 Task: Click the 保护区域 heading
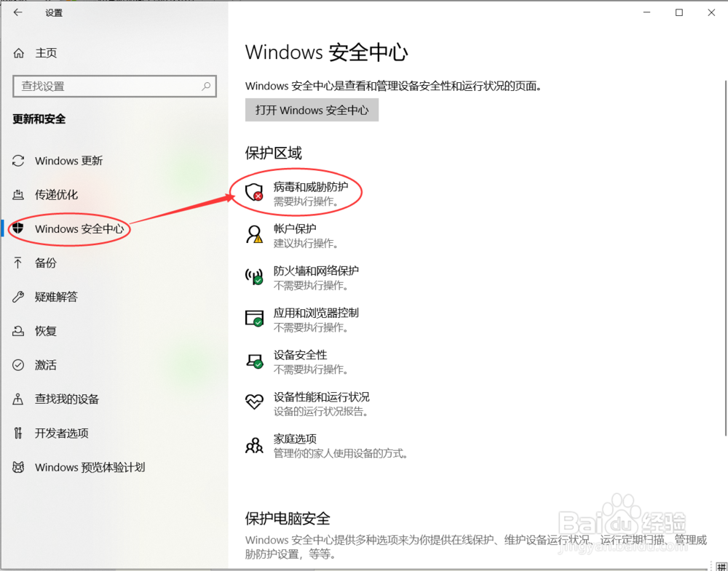coord(274,153)
